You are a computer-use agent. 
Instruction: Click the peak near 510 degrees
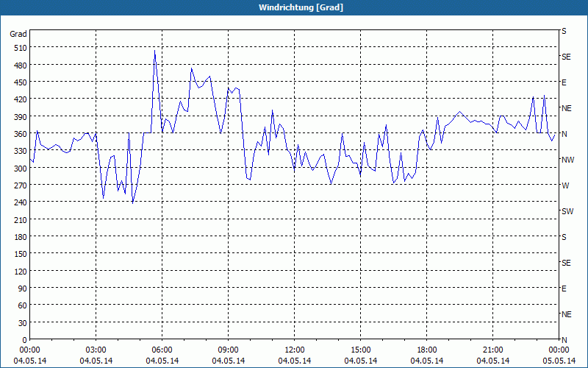[154, 51]
